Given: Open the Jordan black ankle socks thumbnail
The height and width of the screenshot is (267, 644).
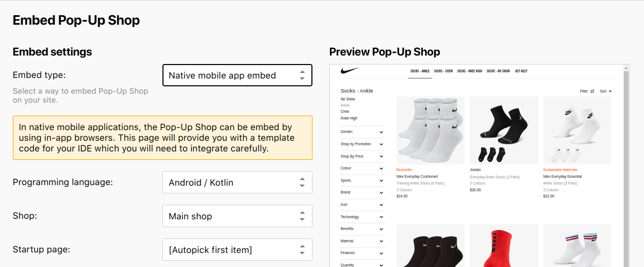Looking at the screenshot, I should pyautogui.click(x=503, y=130).
